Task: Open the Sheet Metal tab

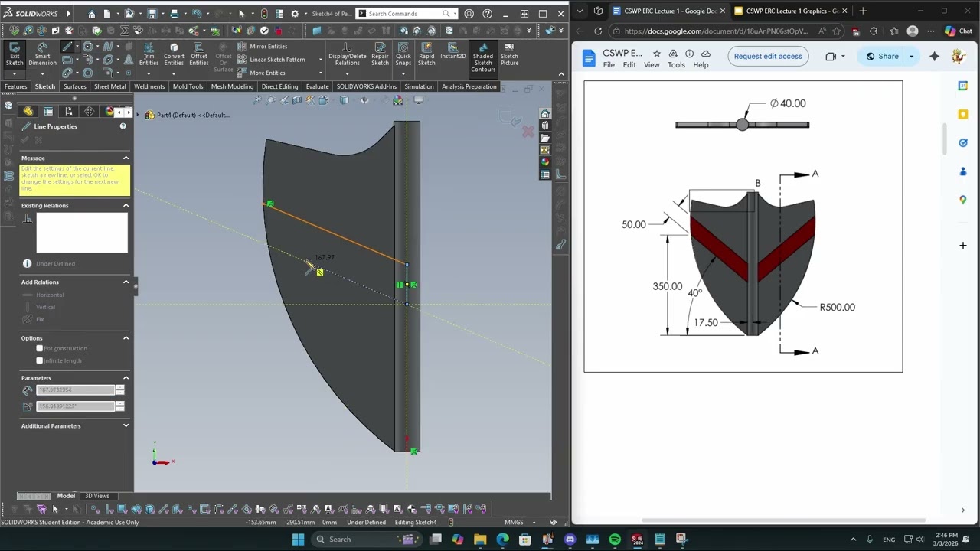Action: [109, 86]
